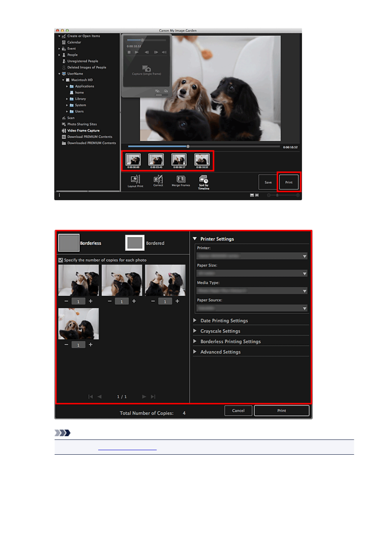Select the home folder
This screenshot has width=392, height=555.
click(79, 93)
